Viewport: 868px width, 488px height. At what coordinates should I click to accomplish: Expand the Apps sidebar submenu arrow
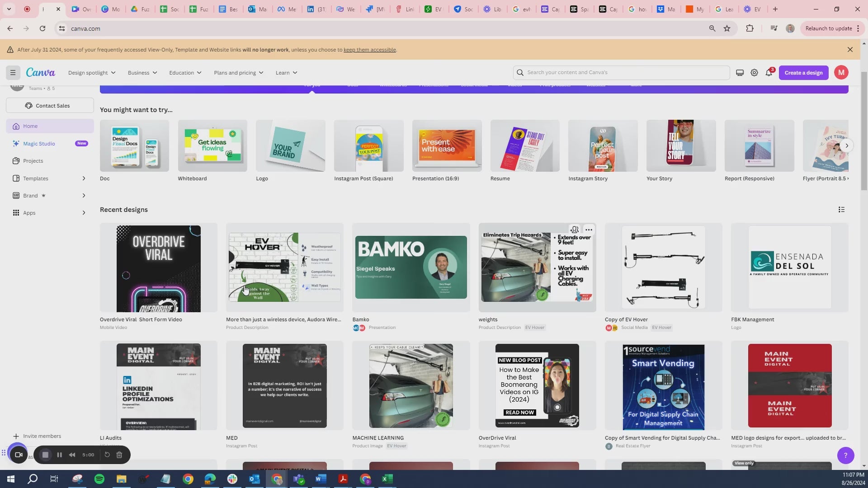tap(84, 213)
